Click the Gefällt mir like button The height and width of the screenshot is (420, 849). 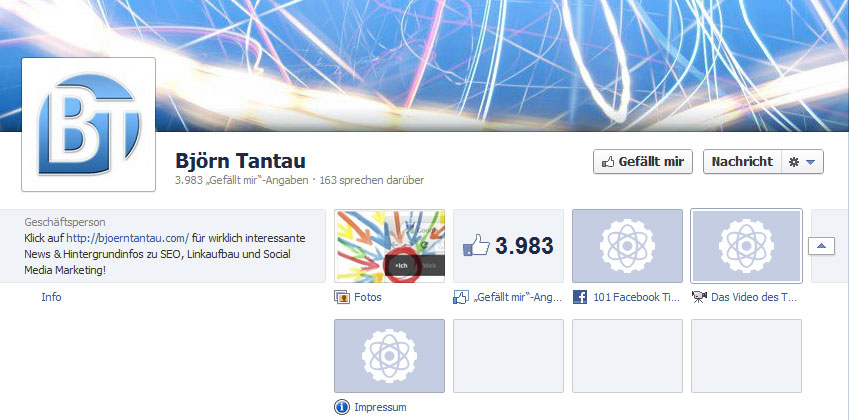click(644, 162)
